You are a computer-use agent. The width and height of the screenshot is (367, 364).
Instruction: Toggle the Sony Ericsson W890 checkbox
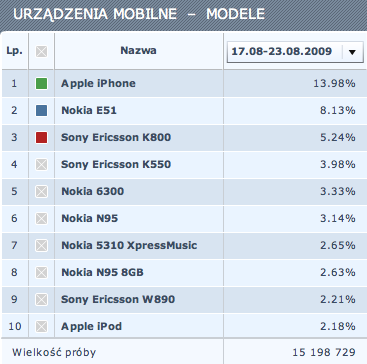click(x=41, y=299)
